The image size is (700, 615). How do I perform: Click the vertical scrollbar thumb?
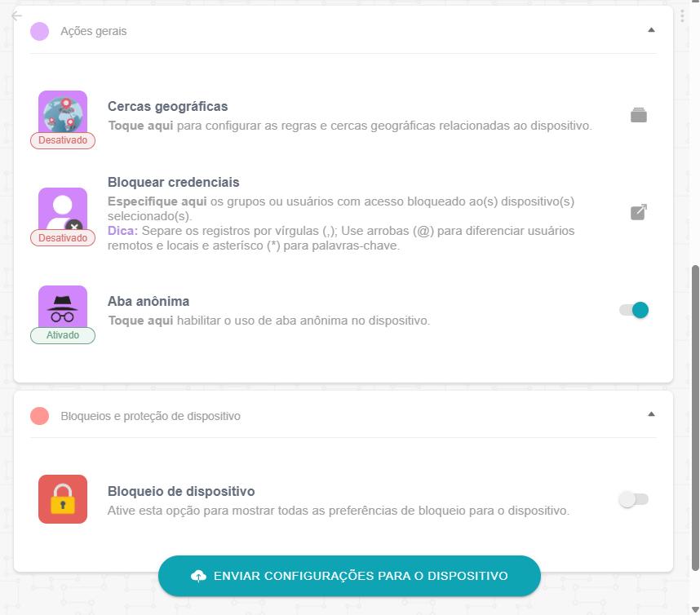click(x=695, y=418)
